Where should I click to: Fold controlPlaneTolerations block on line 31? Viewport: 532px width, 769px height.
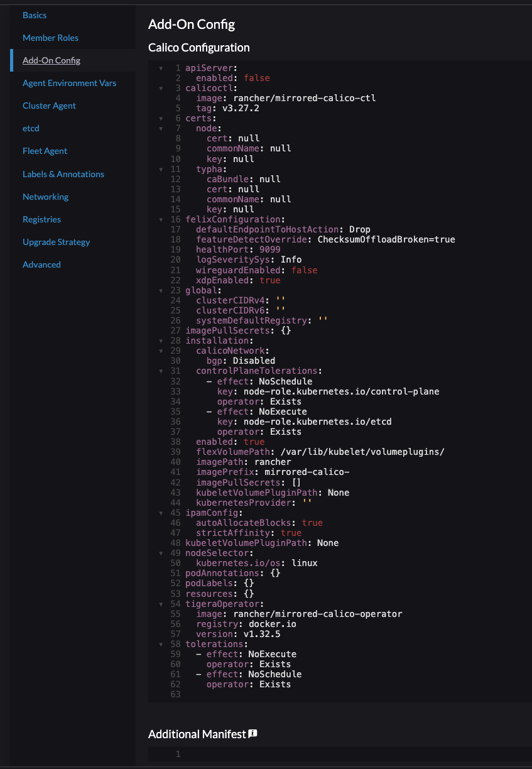point(161,371)
